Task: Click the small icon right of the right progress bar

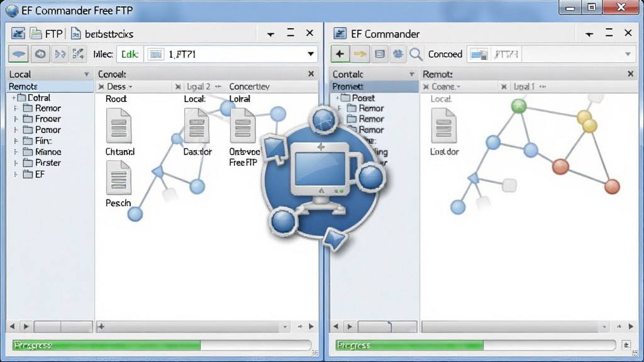Action: 626,345
